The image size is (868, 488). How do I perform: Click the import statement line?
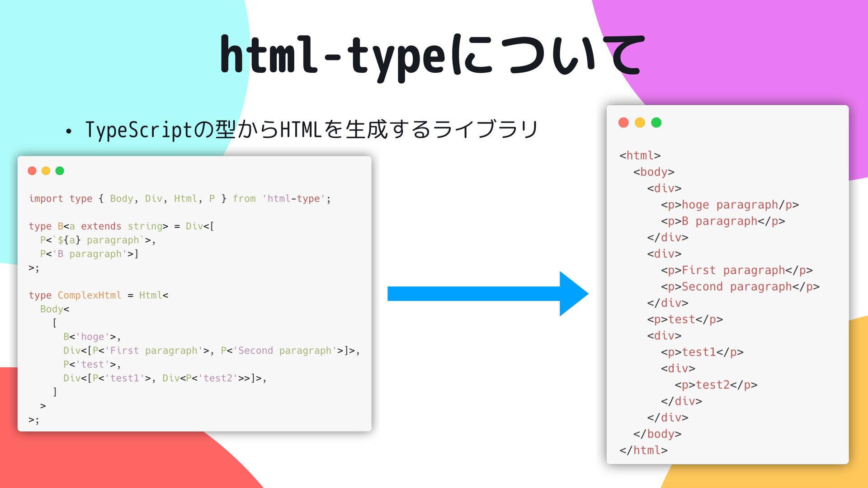(179, 199)
